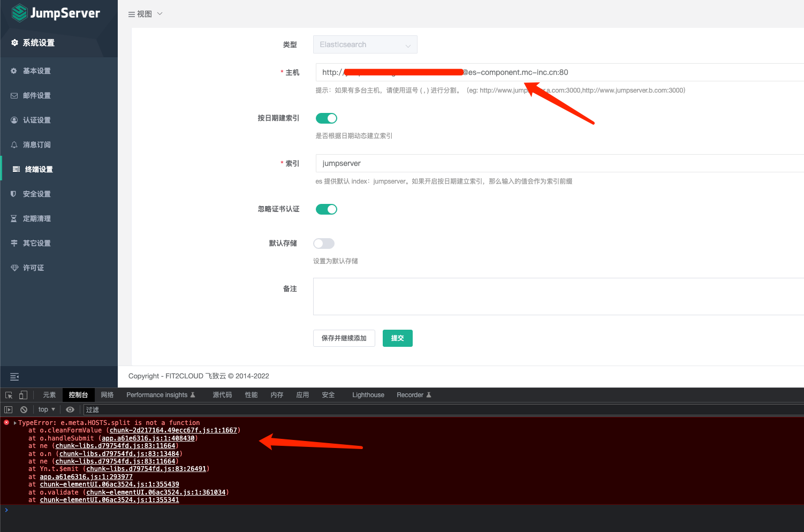
Task: Disable the 按日期建索引 switch
Action: [326, 118]
